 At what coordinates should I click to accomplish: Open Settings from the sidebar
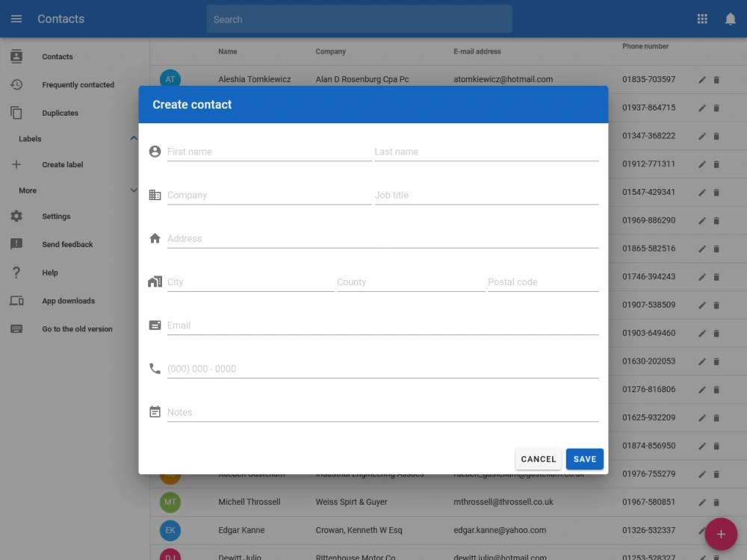coord(56,217)
